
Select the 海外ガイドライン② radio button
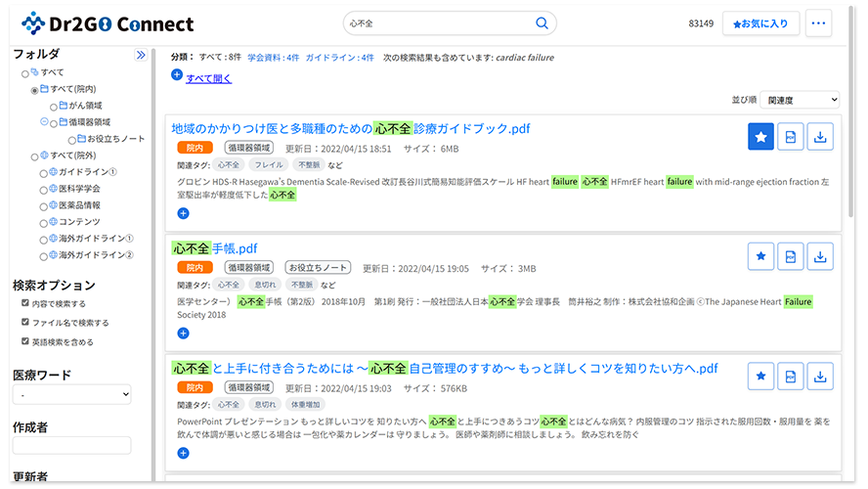(43, 256)
